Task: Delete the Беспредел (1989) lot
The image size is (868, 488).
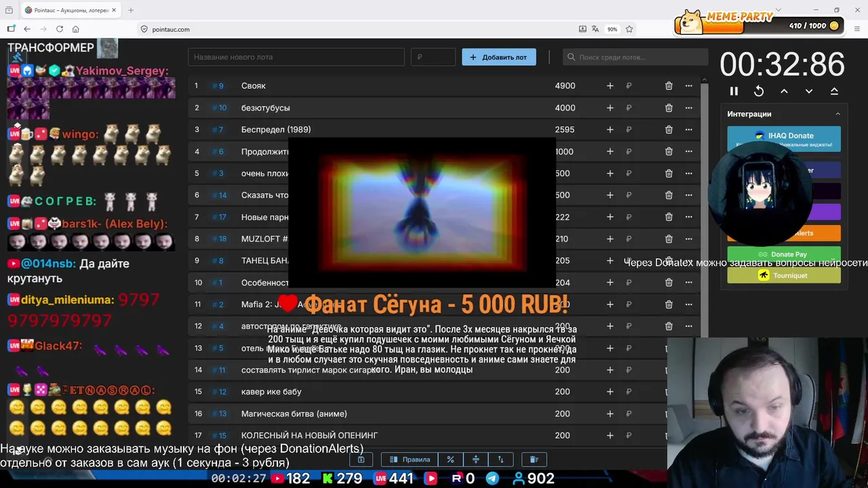Action: (x=669, y=129)
